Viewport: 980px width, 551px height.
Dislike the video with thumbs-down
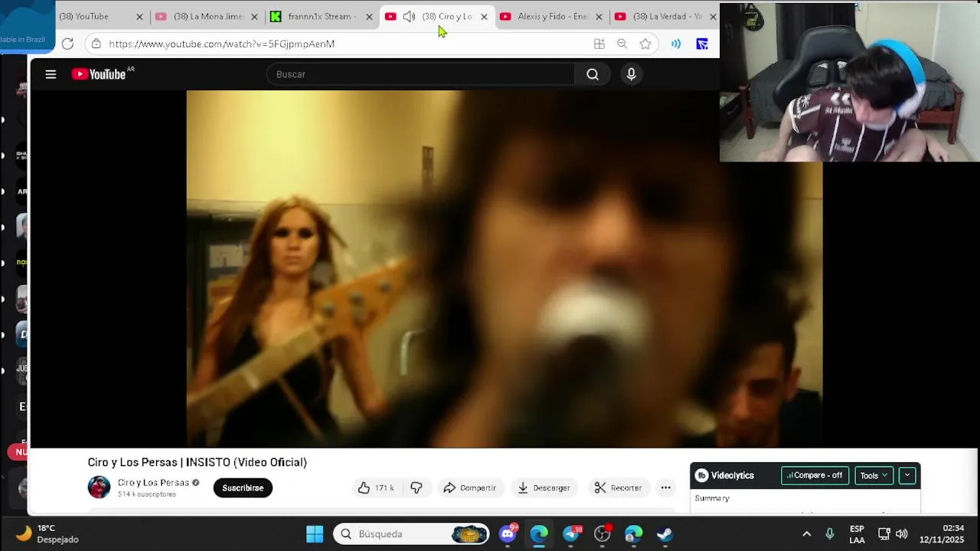click(x=416, y=487)
